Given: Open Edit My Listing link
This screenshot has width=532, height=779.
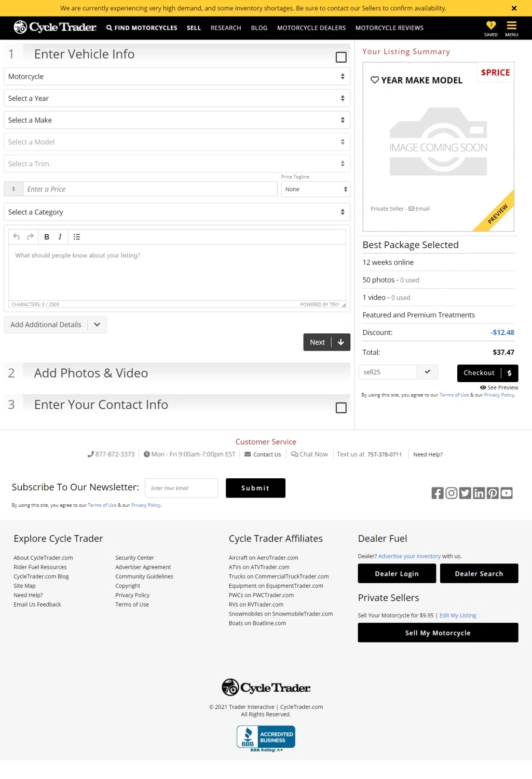Looking at the screenshot, I should (458, 615).
